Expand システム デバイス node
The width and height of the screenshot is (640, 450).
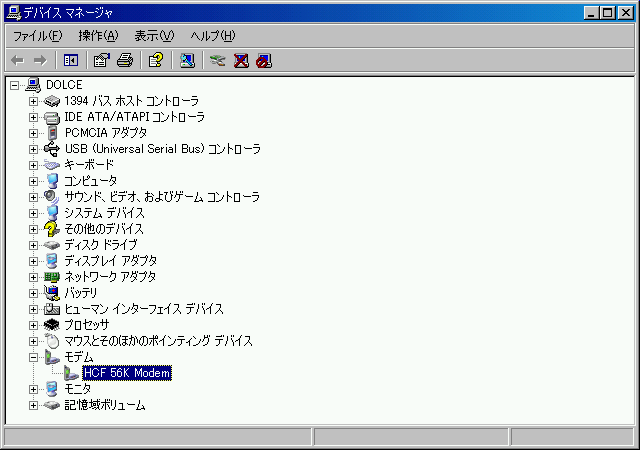point(33,213)
